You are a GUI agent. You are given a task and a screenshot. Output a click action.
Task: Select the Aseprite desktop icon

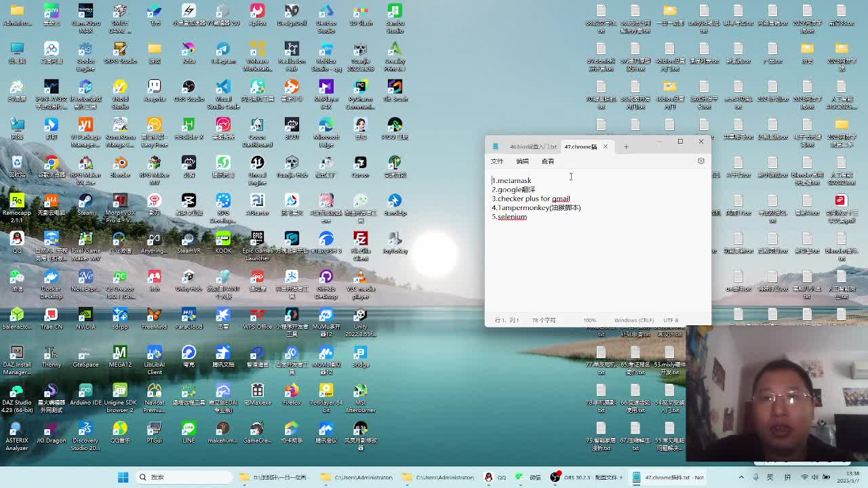(155, 91)
